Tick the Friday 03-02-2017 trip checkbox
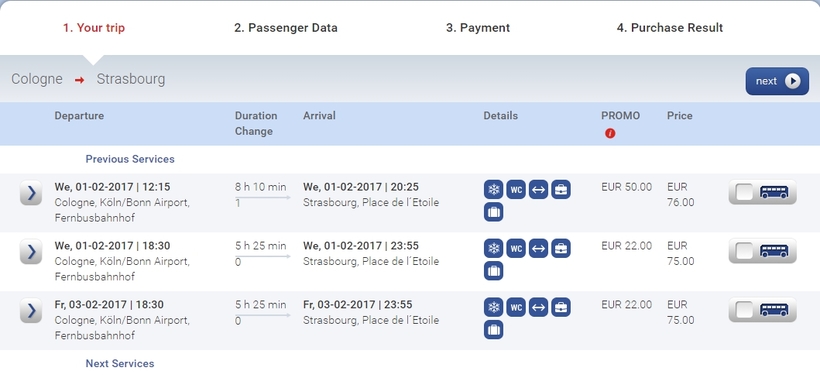This screenshot has width=820, height=378. [x=744, y=310]
